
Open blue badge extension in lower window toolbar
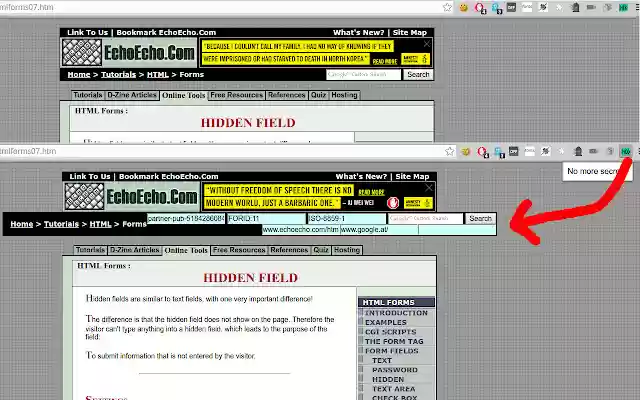tap(499, 152)
